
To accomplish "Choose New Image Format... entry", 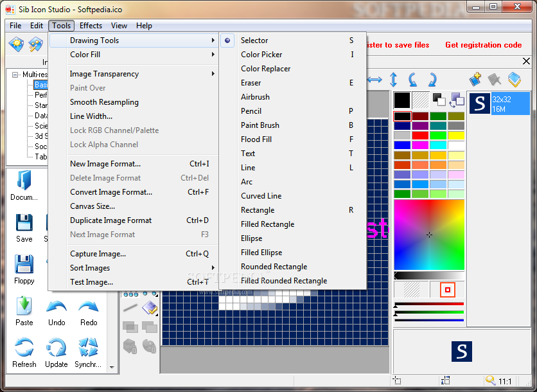I will [x=134, y=164].
